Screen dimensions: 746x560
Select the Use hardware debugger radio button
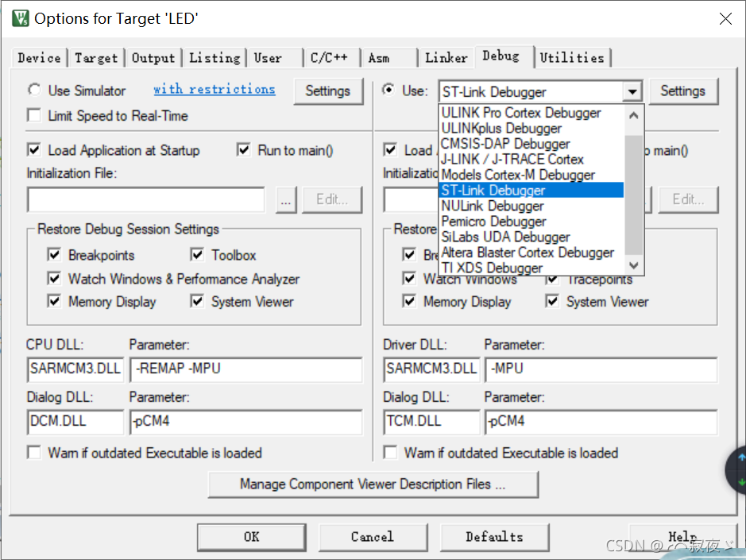[388, 90]
